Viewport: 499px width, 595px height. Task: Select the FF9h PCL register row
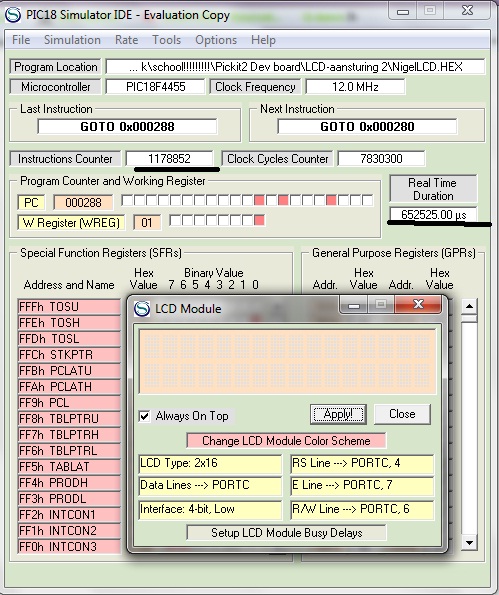[69, 403]
